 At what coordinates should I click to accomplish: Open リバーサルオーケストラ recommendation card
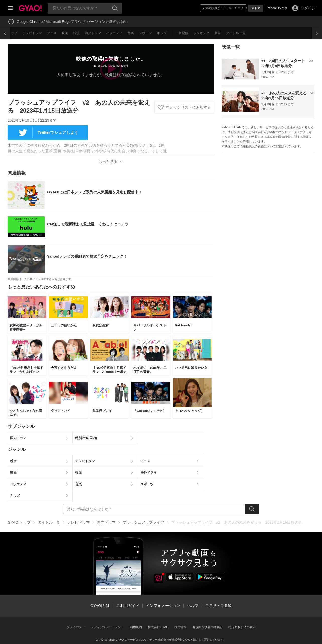tap(151, 313)
